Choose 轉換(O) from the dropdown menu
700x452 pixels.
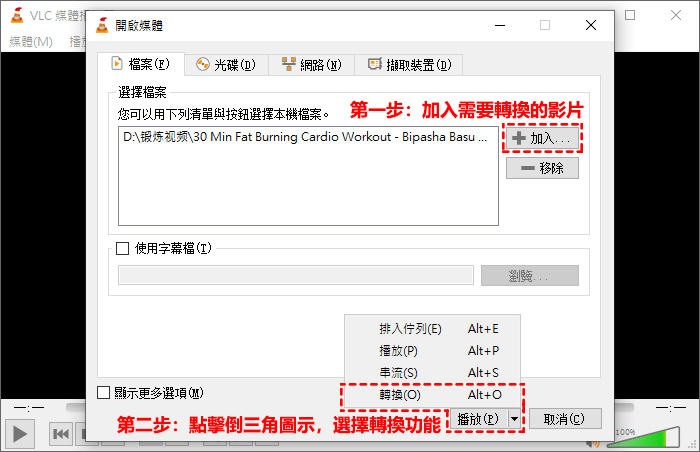(400, 394)
